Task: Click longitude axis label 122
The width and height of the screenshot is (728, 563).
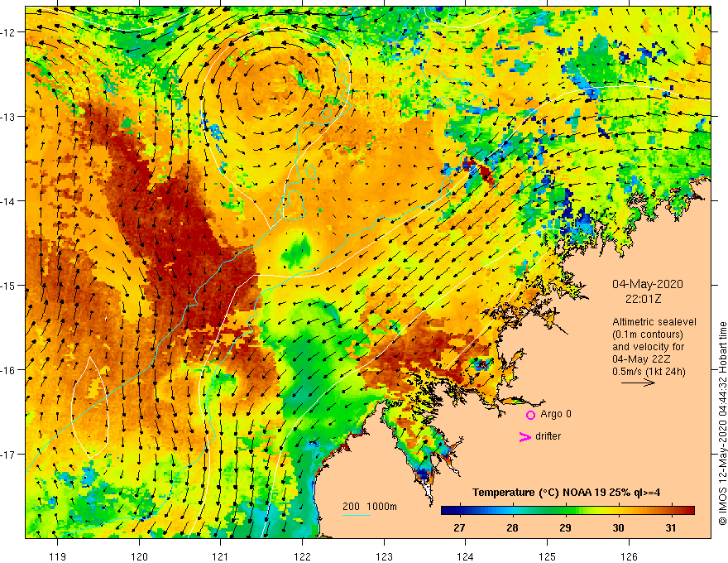Action: tap(302, 556)
